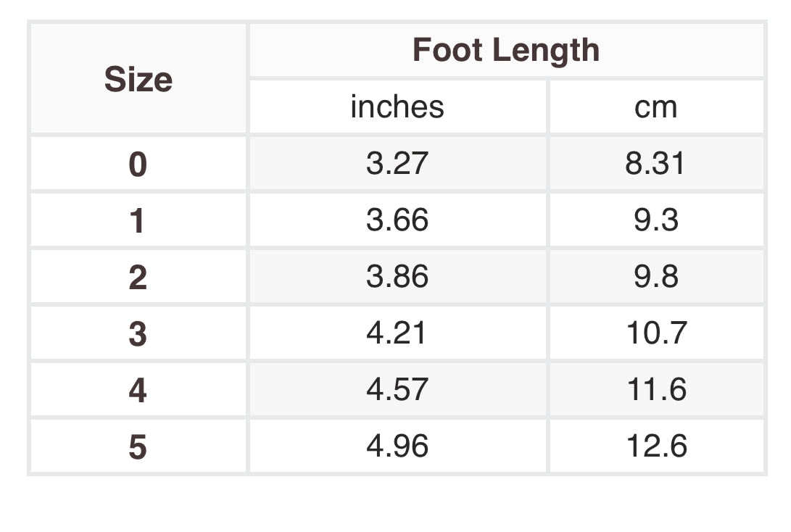Select the cm subheader cell

coord(655,107)
